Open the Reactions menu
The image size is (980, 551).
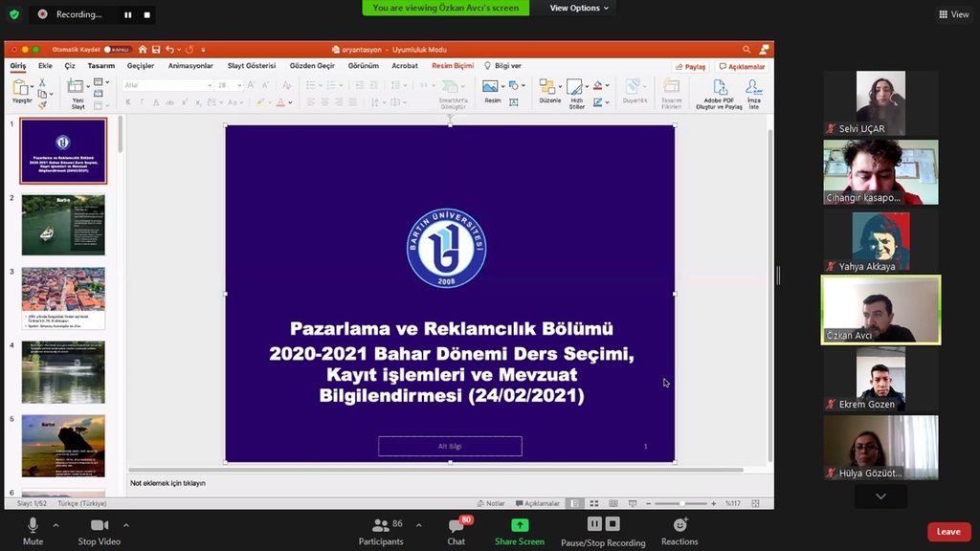(x=679, y=525)
